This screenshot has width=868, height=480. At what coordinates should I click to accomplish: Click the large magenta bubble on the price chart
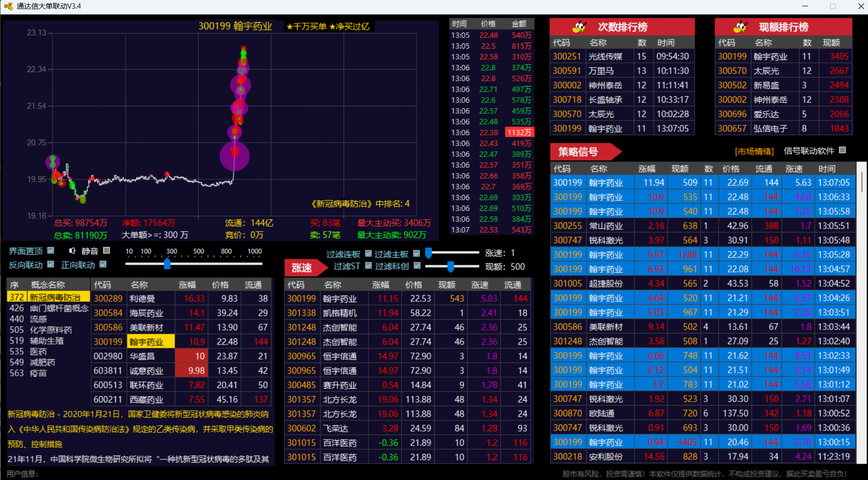(x=234, y=156)
